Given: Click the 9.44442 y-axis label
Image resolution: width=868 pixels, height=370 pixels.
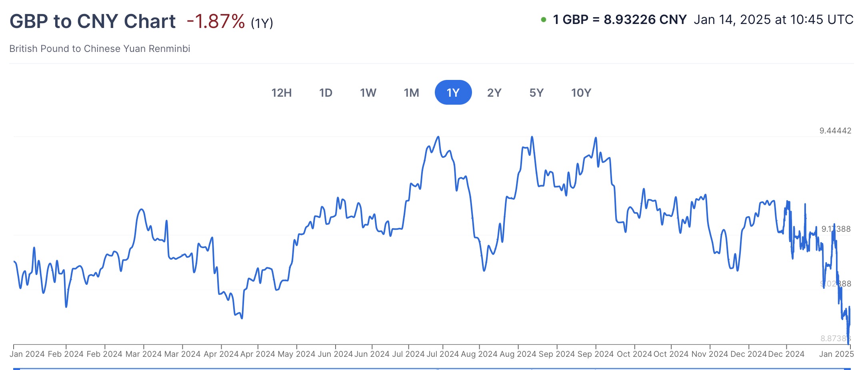Looking at the screenshot, I should click(835, 131).
